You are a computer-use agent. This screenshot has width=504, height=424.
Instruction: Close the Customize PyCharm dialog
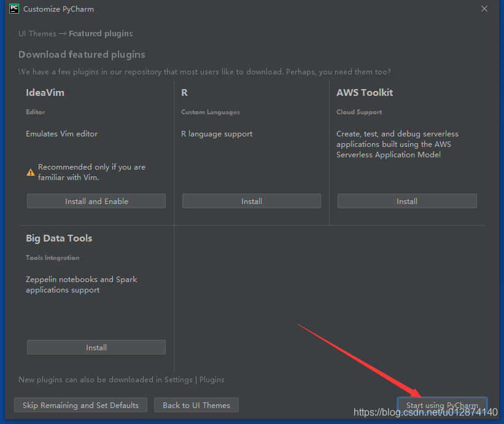pos(484,9)
